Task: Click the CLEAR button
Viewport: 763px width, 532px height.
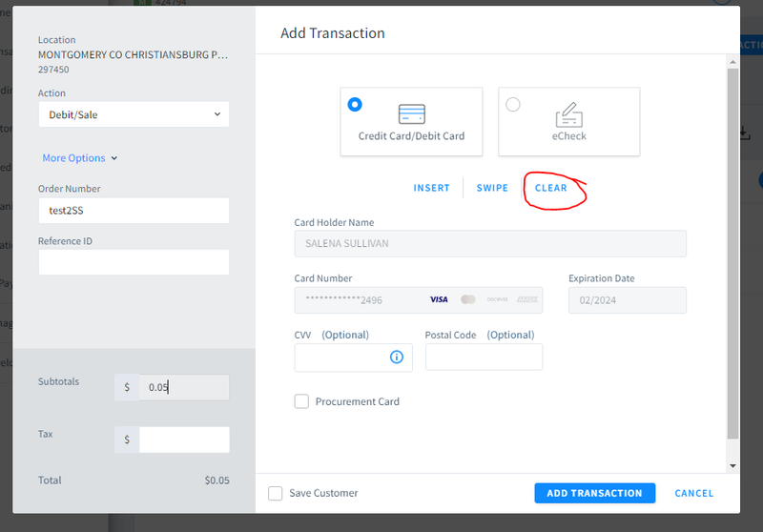Action: click(x=551, y=188)
